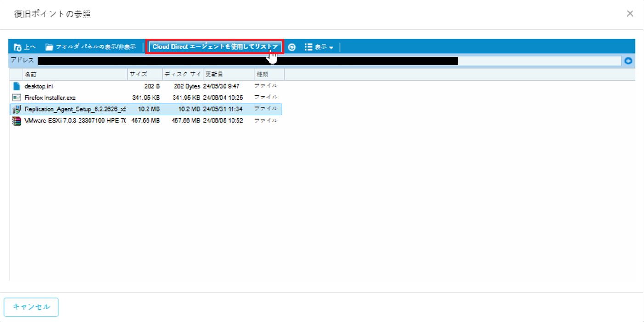Sort by 名前 column header
This screenshot has height=322, width=644.
tap(75, 74)
